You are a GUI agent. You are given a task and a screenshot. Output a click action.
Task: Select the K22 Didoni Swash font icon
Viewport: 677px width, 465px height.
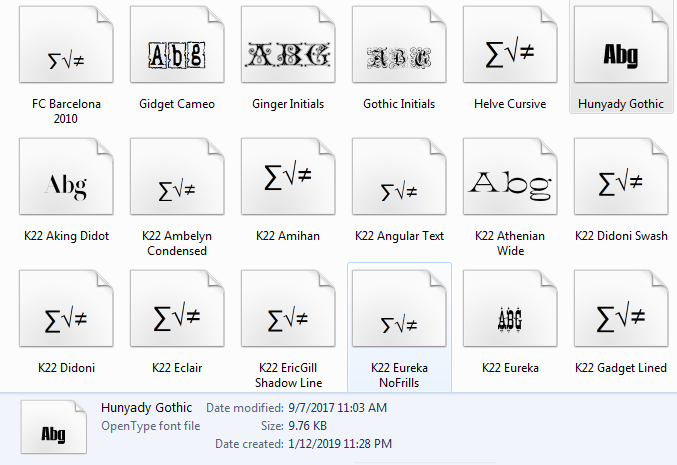point(621,177)
